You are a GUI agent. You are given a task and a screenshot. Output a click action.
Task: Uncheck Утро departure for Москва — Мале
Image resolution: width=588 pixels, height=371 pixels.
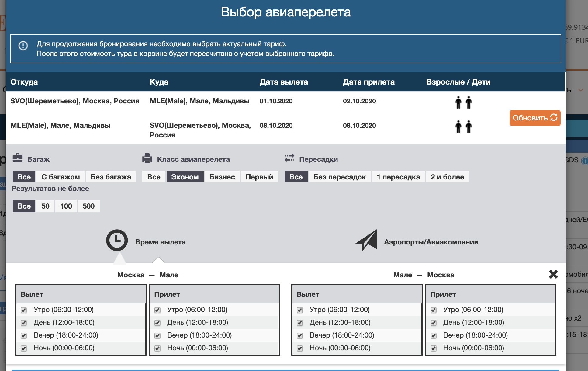pos(24,310)
